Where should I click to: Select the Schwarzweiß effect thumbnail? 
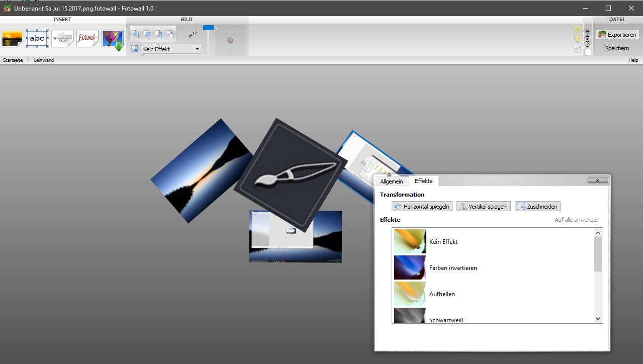(x=410, y=315)
